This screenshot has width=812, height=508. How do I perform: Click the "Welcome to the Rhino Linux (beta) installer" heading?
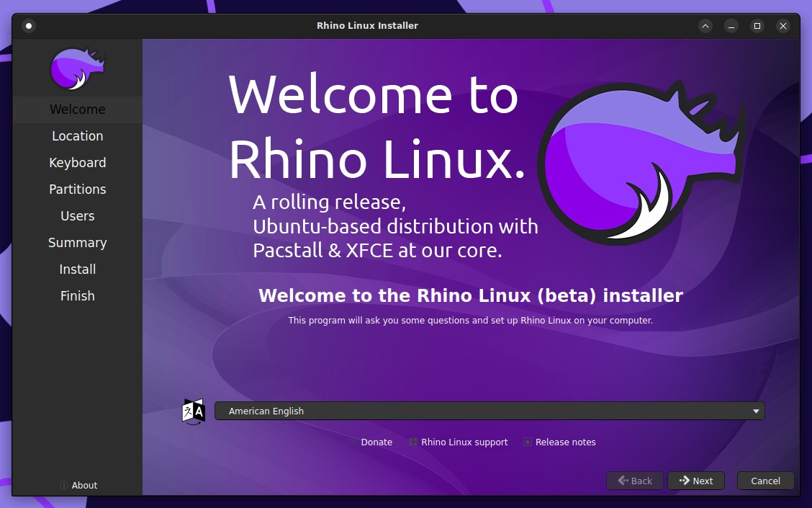(471, 295)
